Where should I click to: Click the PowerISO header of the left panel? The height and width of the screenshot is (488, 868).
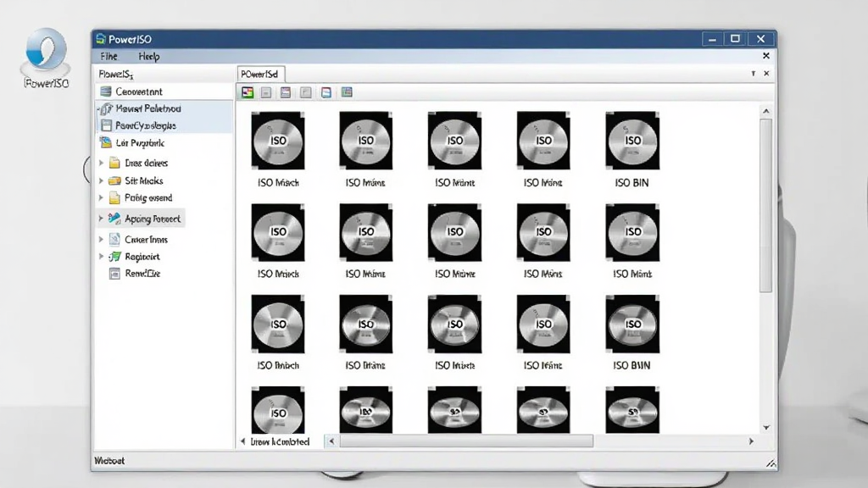coord(116,74)
